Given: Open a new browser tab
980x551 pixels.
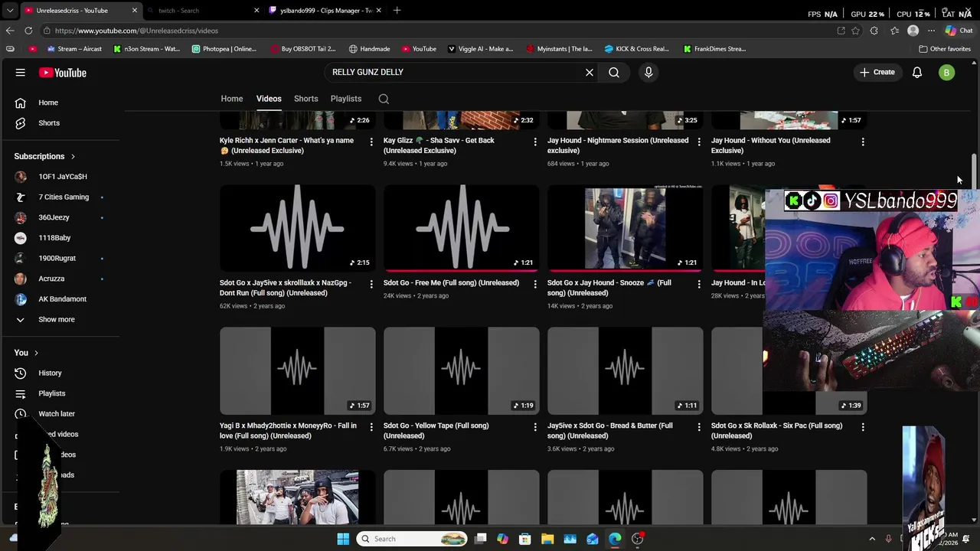Looking at the screenshot, I should (397, 11).
